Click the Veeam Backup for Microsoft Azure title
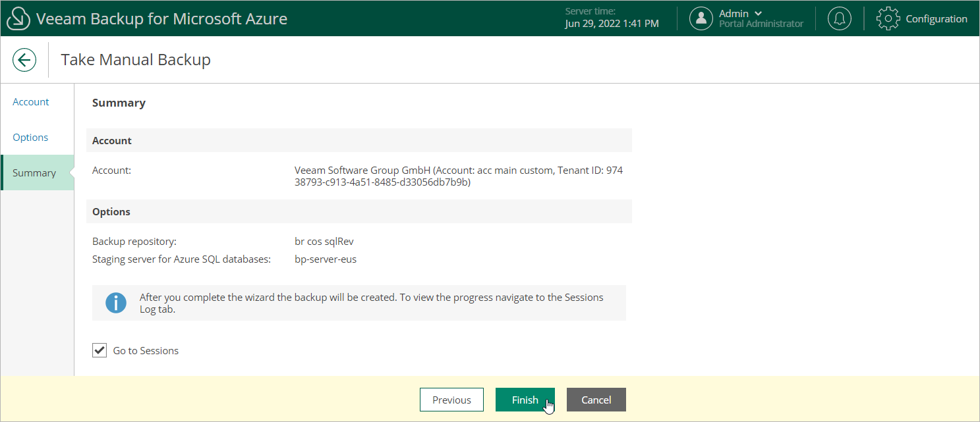The image size is (980, 422). pos(161,18)
